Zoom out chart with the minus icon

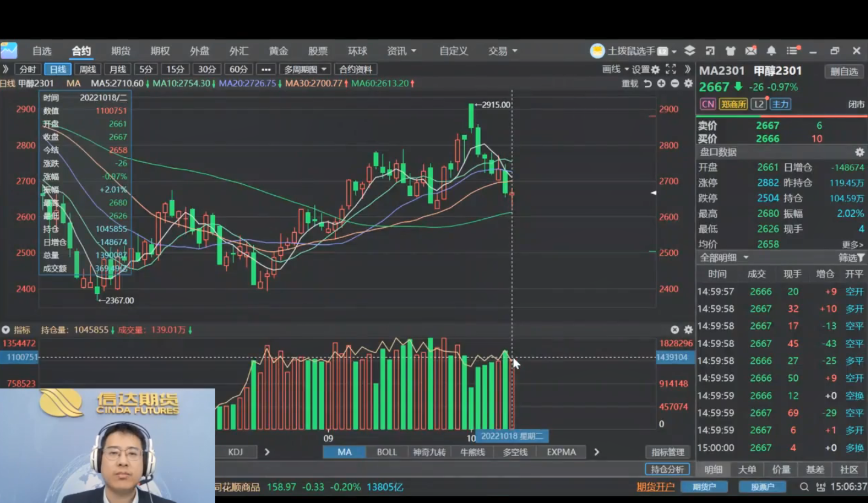point(675,83)
